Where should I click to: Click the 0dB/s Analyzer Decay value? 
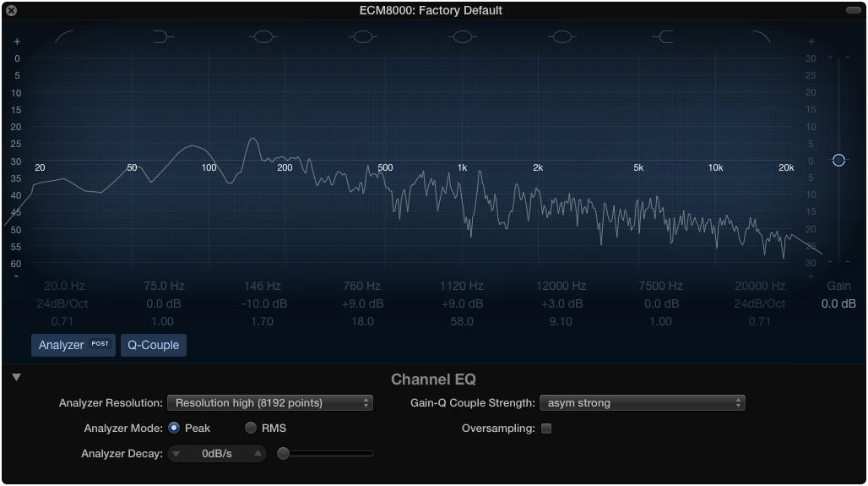point(217,454)
